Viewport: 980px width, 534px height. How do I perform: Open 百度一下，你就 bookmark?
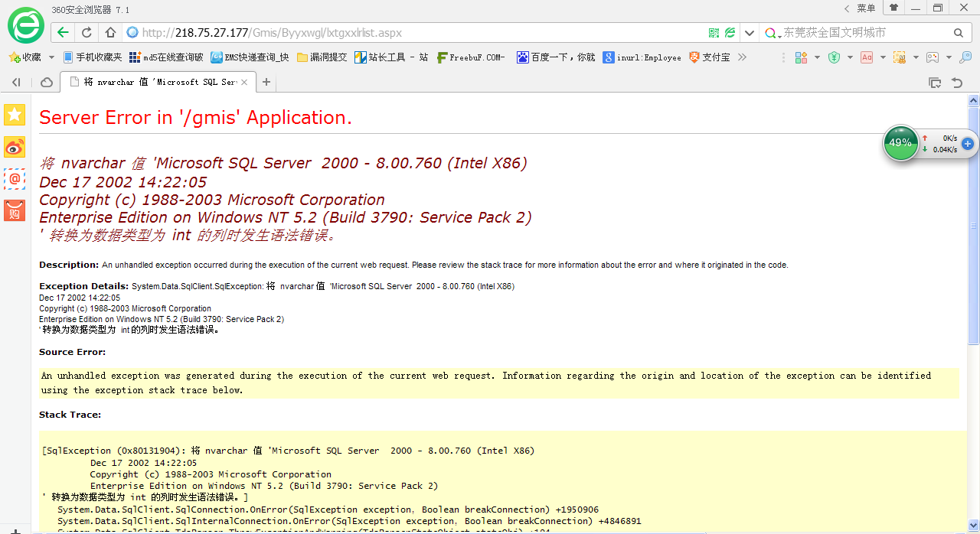coord(556,57)
